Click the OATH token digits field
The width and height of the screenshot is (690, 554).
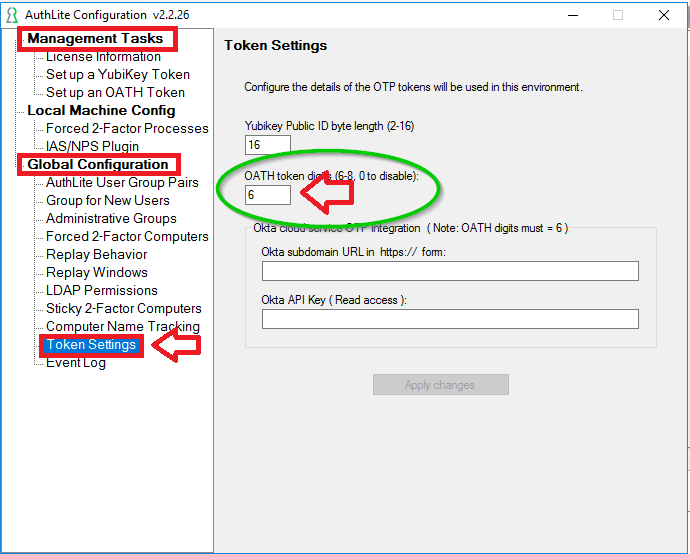(267, 194)
